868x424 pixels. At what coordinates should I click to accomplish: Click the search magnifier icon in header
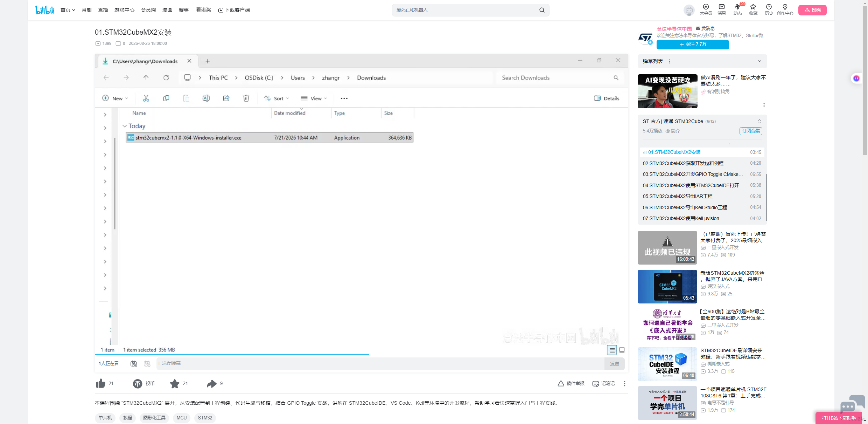(542, 10)
